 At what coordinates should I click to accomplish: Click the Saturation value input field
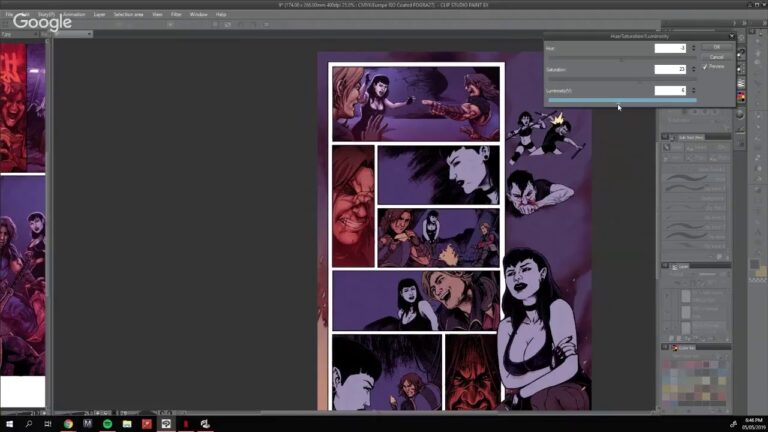pos(670,69)
